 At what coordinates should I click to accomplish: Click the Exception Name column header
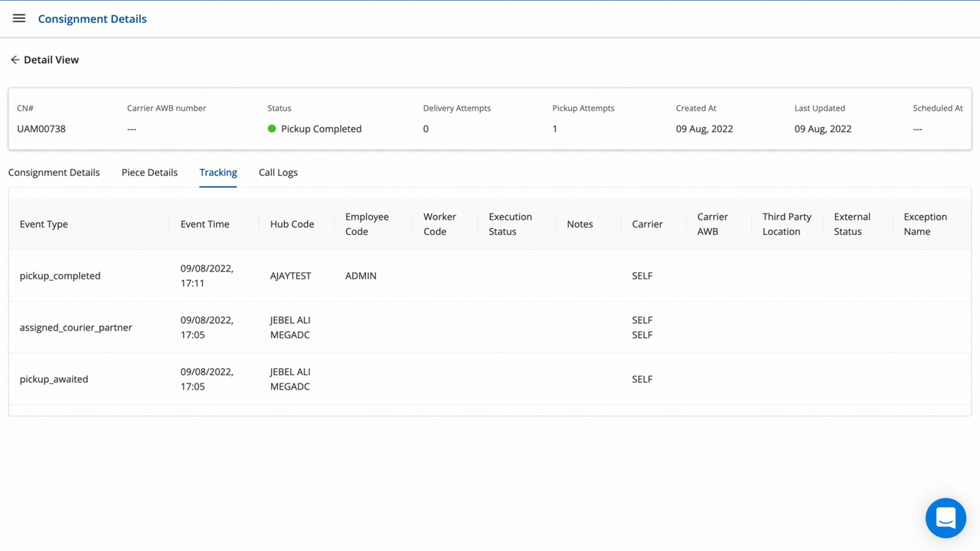925,224
